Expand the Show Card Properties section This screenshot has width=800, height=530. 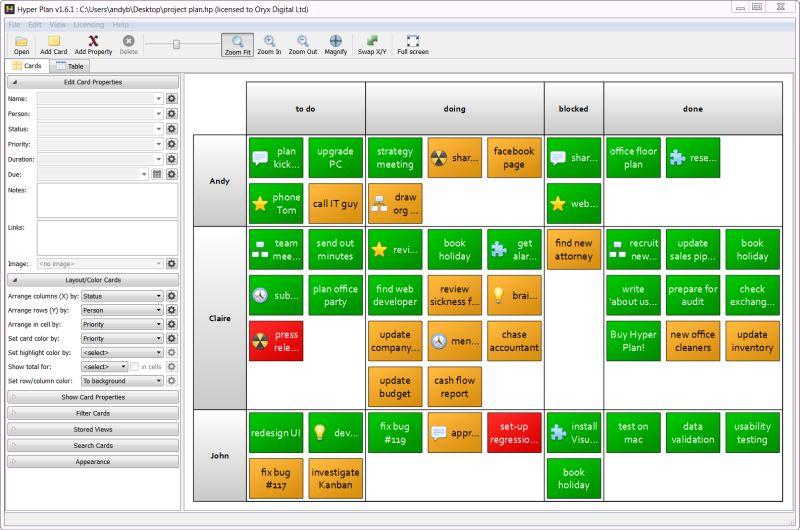(x=93, y=397)
